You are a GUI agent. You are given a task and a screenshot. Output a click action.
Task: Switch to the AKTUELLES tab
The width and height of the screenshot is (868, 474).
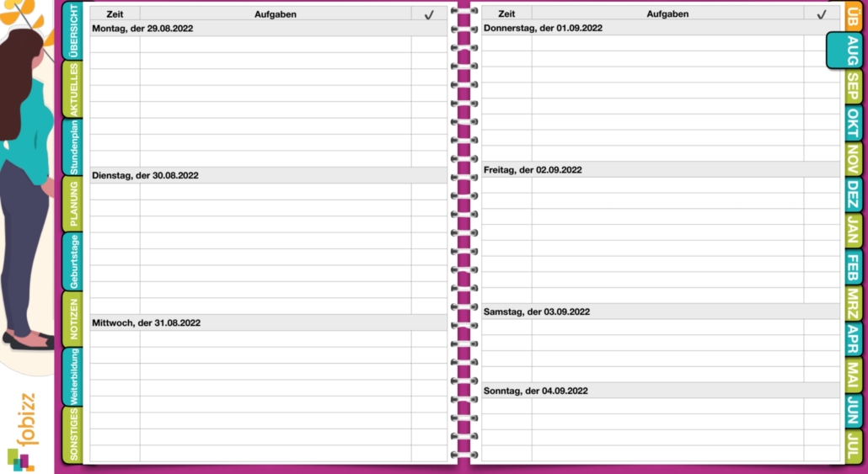click(x=73, y=89)
